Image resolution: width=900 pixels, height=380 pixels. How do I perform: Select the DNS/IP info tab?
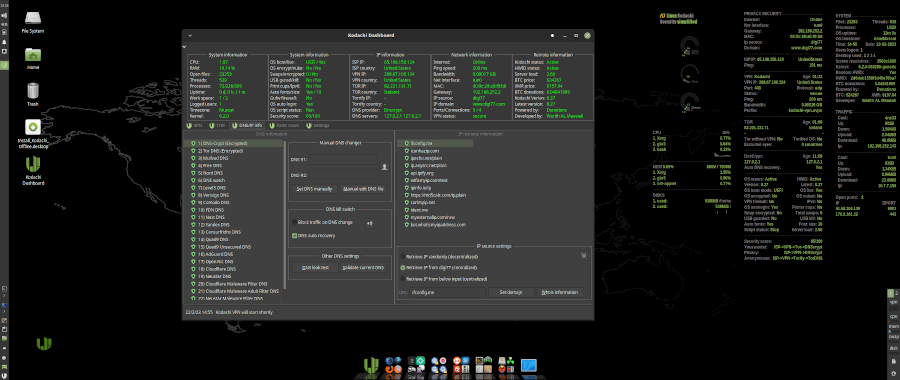click(x=247, y=125)
